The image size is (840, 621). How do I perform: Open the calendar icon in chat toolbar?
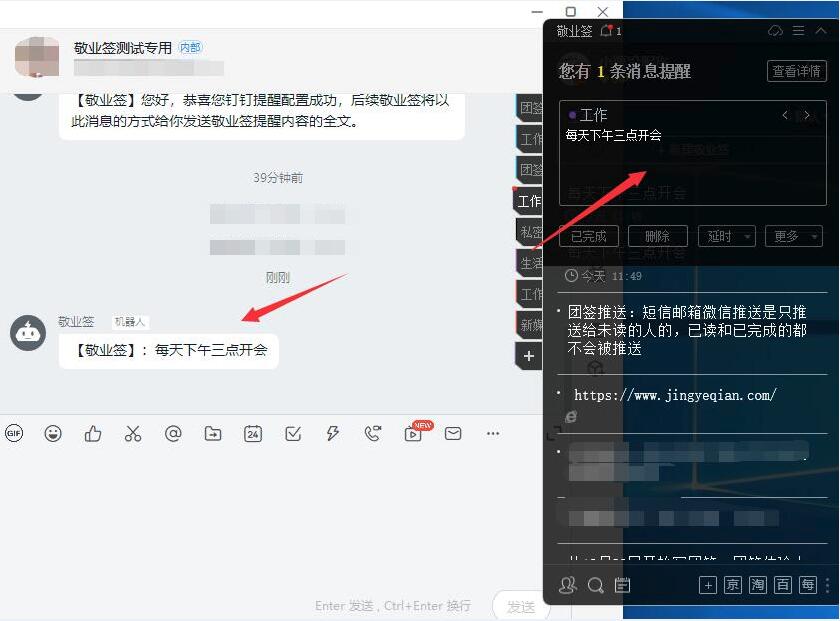253,433
